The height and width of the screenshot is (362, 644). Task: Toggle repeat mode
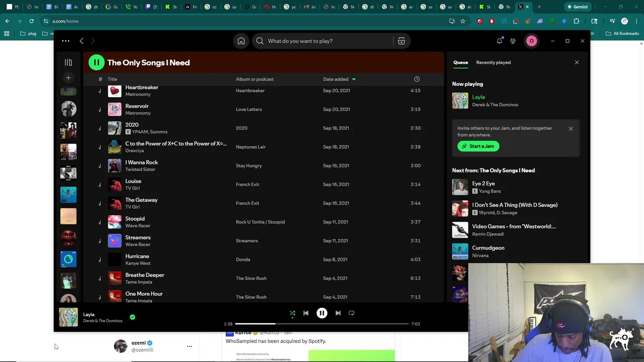[x=352, y=313]
